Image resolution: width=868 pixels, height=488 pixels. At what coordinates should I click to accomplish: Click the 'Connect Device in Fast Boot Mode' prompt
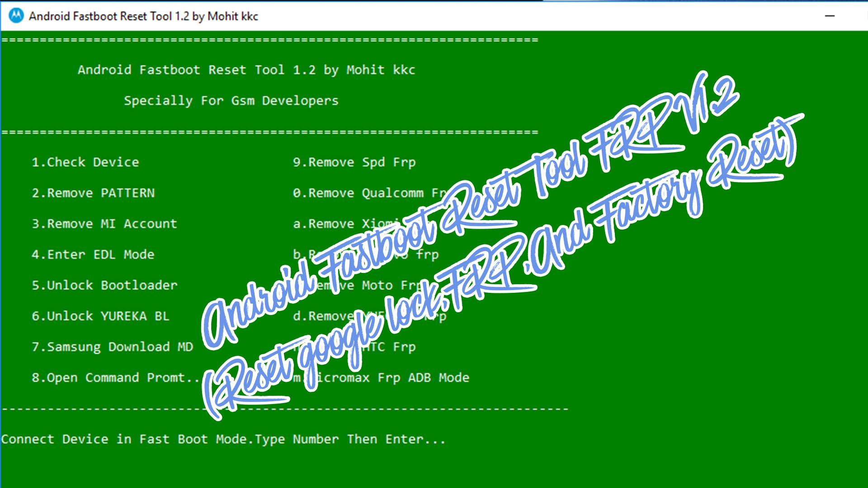click(x=223, y=439)
